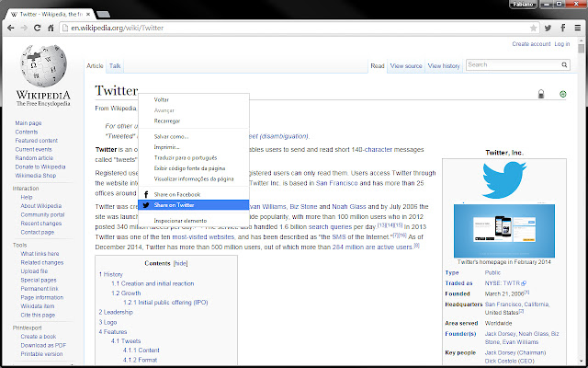Viewport: 588px width, 368px height.
Task: Click the Twitter bird logo in infobox
Action: (504, 180)
